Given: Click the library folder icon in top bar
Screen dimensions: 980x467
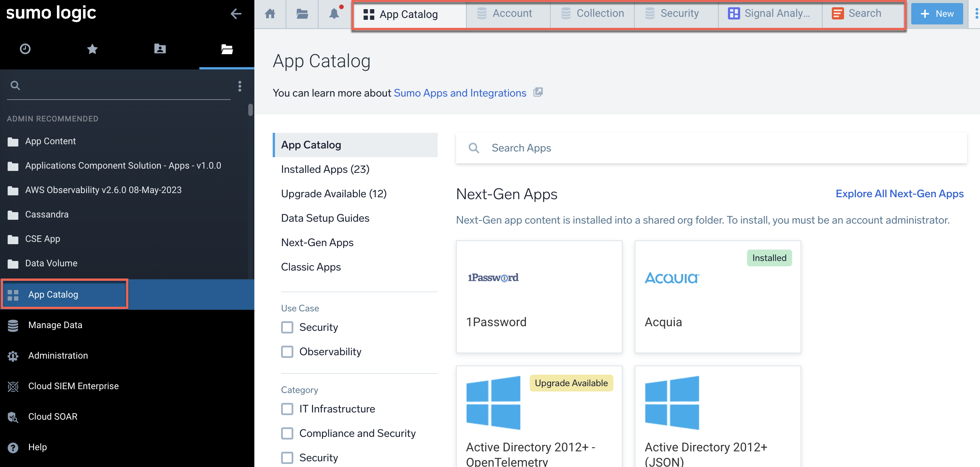Looking at the screenshot, I should pos(302,14).
